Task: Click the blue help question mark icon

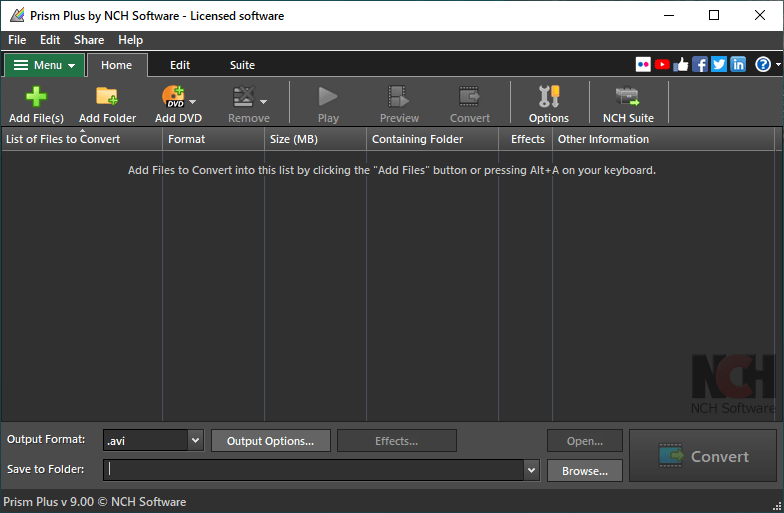Action: [763, 64]
